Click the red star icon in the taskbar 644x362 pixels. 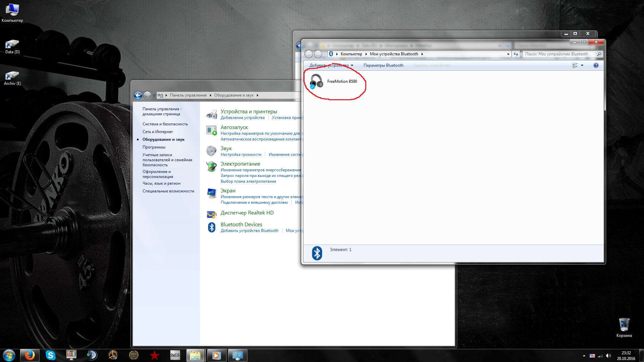(x=154, y=355)
